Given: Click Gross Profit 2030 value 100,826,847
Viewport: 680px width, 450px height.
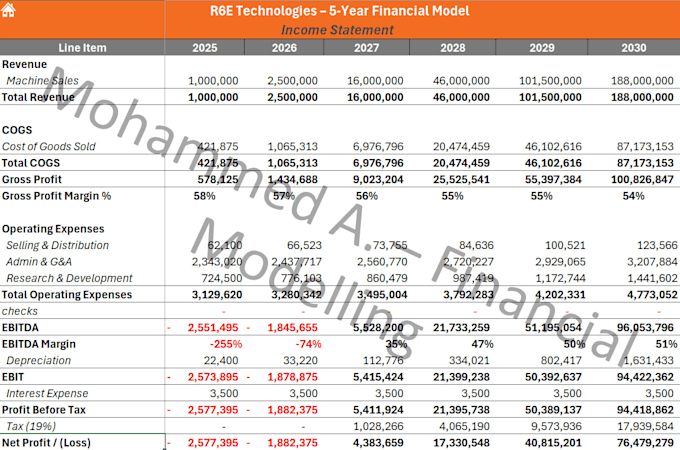Looking at the screenshot, I should [642, 179].
